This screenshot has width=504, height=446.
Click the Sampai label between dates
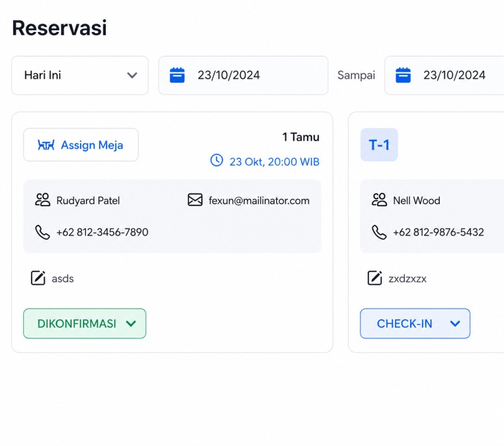356,75
